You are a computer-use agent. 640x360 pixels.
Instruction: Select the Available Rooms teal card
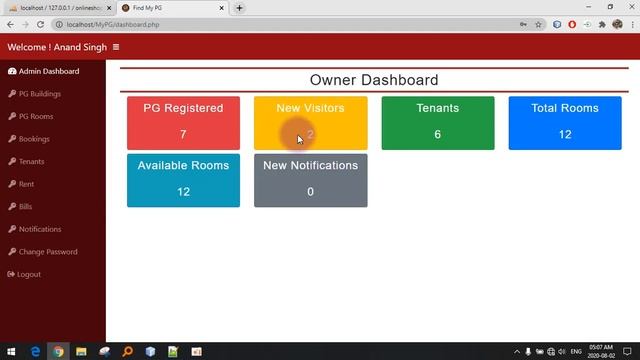coord(183,180)
